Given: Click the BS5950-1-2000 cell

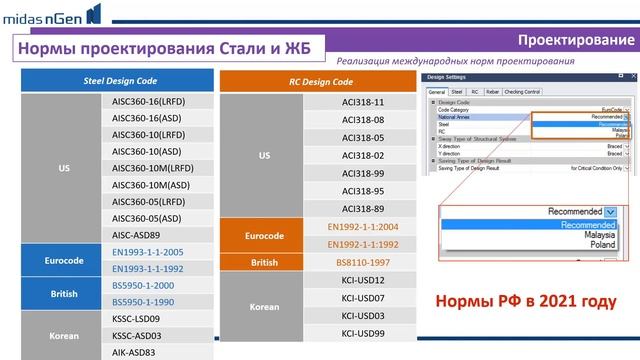Looking at the screenshot, I should click(158, 285).
